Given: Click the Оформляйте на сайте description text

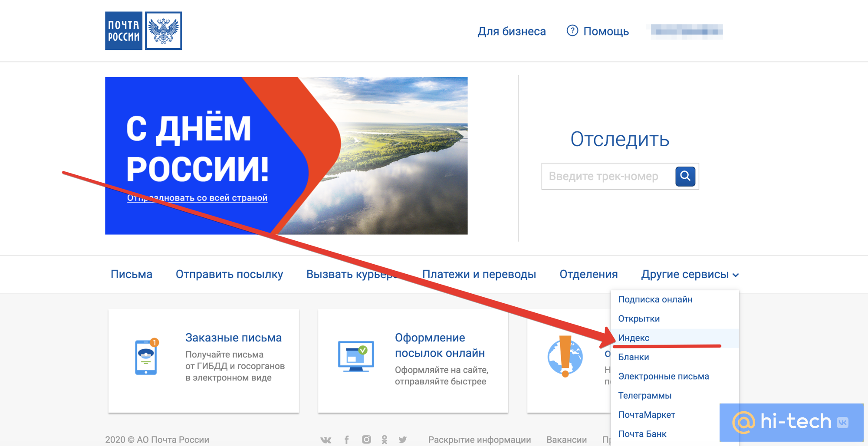Looking at the screenshot, I should 441,376.
